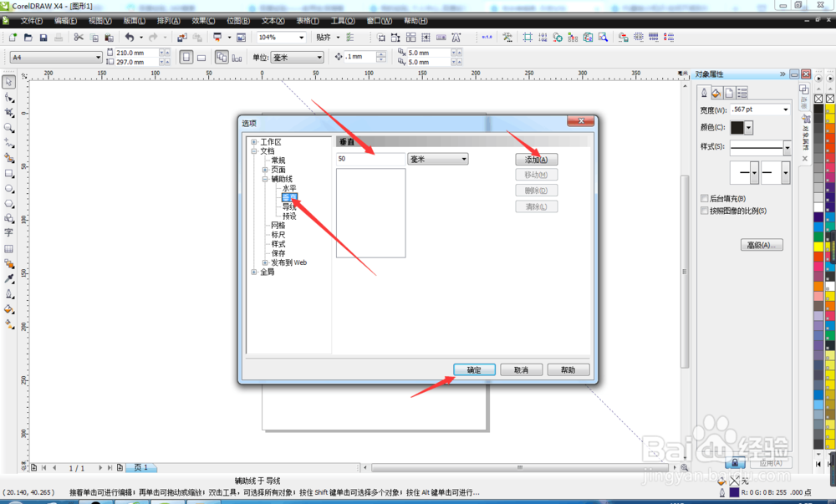Viewport: 836px width, 504px height.
Task: Select the Shape tool in toolbox
Action: [9, 98]
